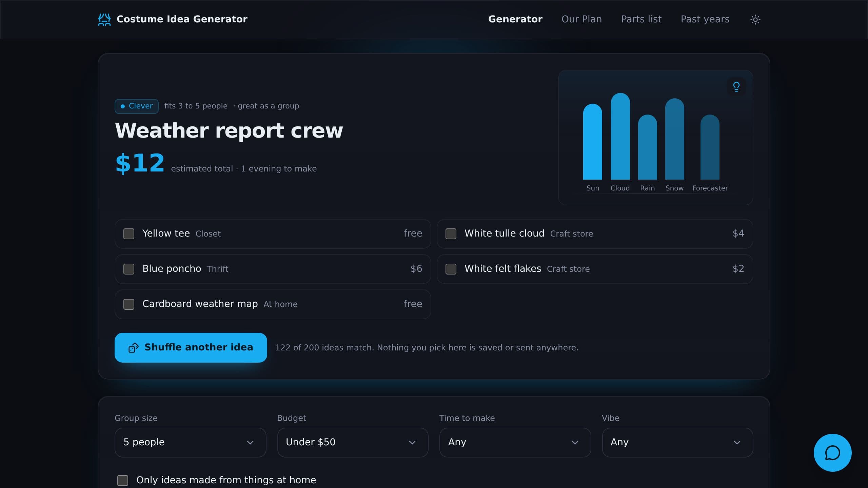Screen dimensions: 868x488
Task: Open the Vibe dropdown
Action: pyautogui.click(x=677, y=442)
